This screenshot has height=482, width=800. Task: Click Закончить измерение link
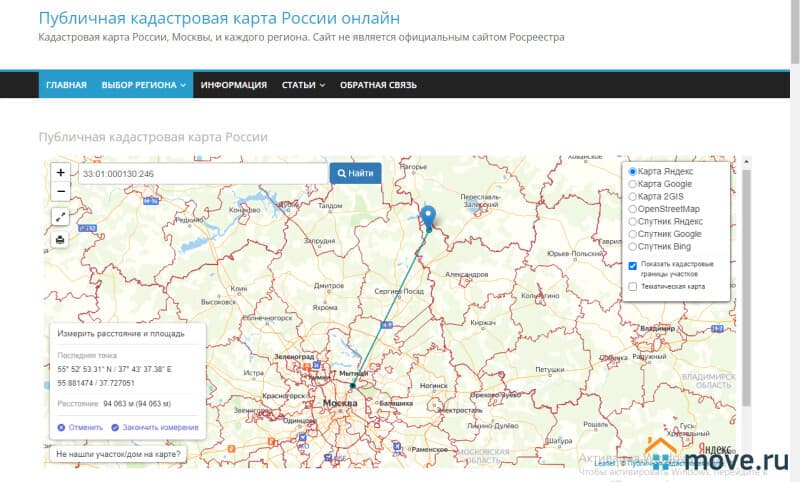pyautogui.click(x=154, y=427)
